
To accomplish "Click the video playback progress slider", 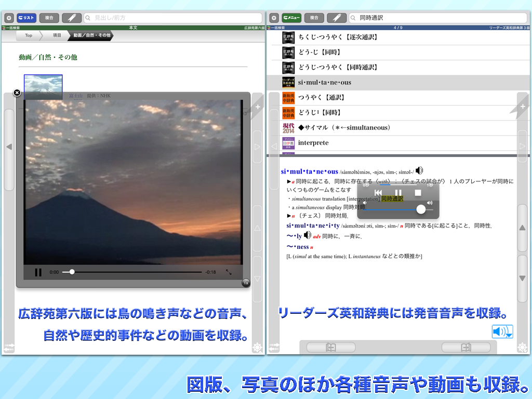I will click(x=132, y=272).
